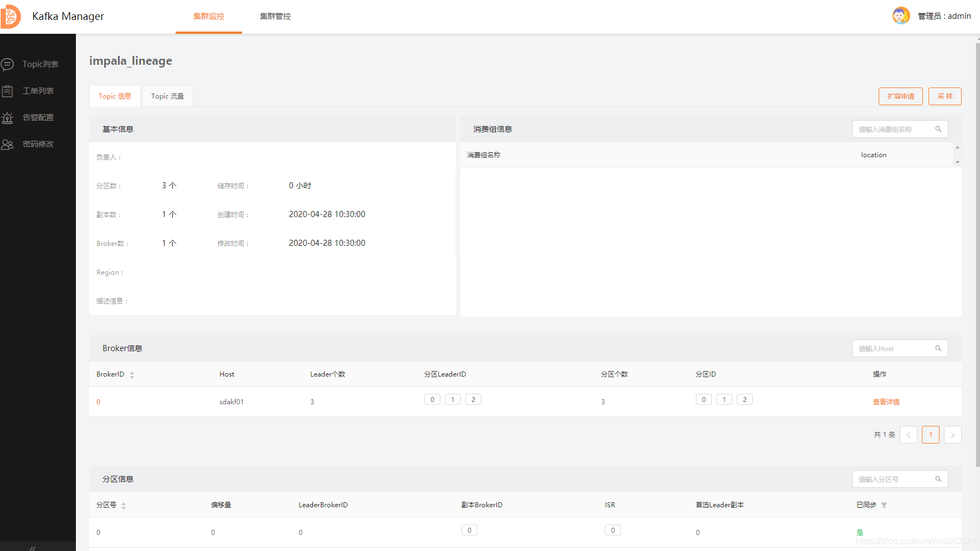
Task: Open the 已同步 filter icon
Action: pos(884,505)
